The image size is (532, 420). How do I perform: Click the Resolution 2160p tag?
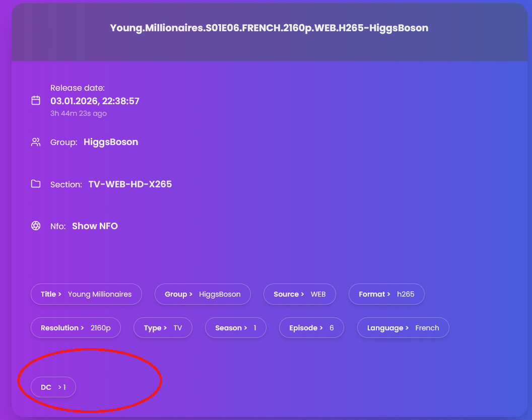pos(76,328)
